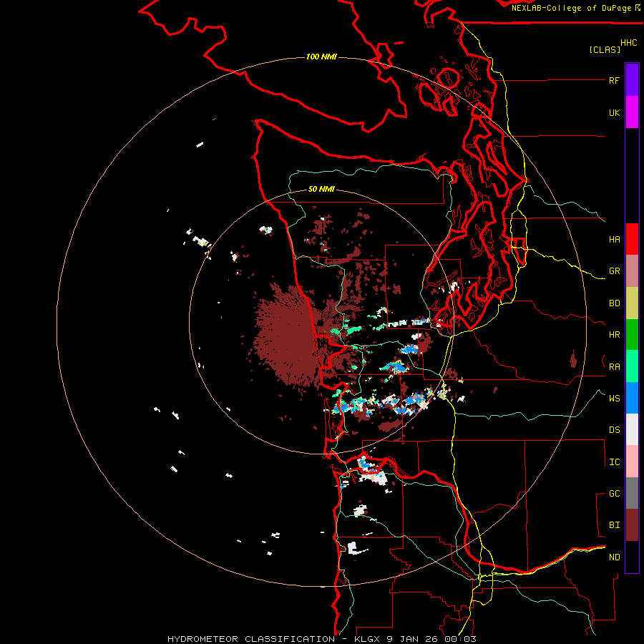Viewport: 644px width, 644px height.
Task: Click the '00:03' timestamp
Action: tap(460, 639)
